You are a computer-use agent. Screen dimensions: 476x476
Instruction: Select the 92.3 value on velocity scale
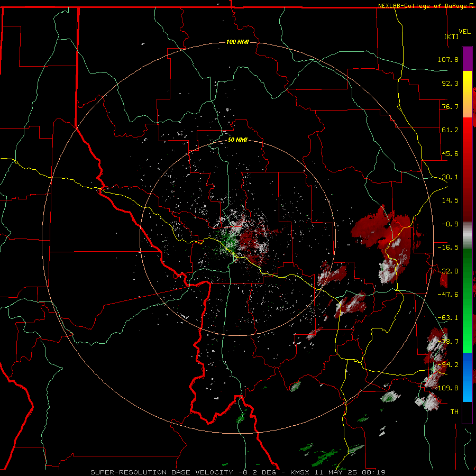pyautogui.click(x=450, y=83)
